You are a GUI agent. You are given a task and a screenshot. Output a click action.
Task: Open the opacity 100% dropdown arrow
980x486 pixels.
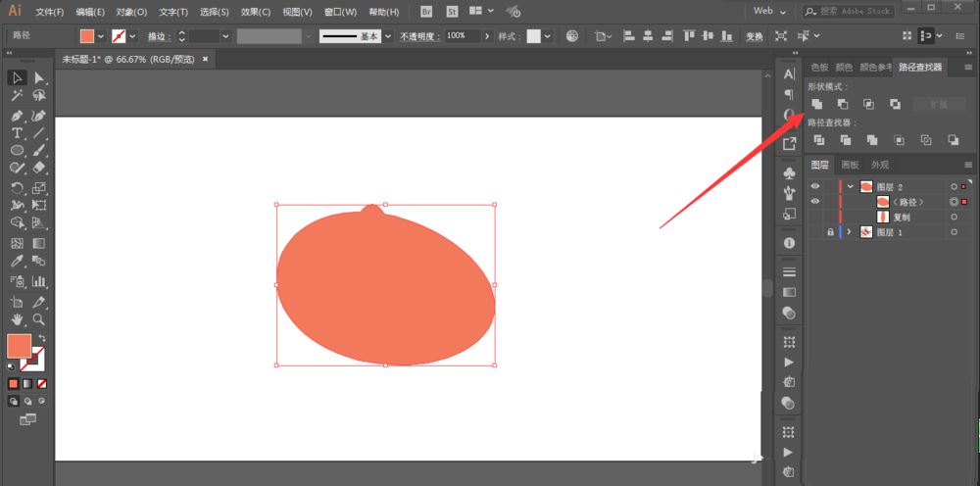(486, 35)
